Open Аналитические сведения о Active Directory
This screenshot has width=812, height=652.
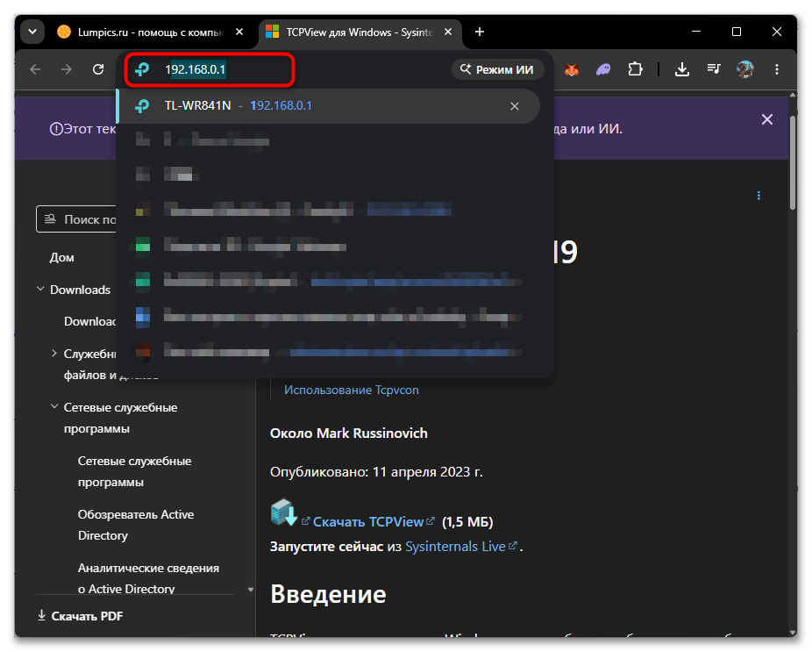pos(148,578)
